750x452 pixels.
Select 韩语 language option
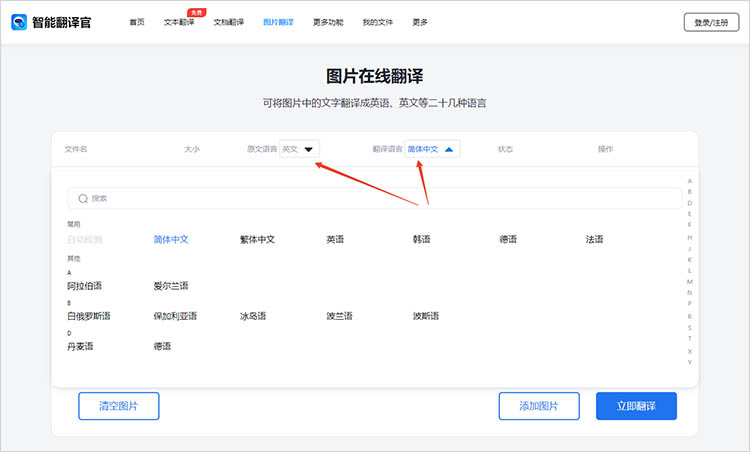pyautogui.click(x=421, y=240)
